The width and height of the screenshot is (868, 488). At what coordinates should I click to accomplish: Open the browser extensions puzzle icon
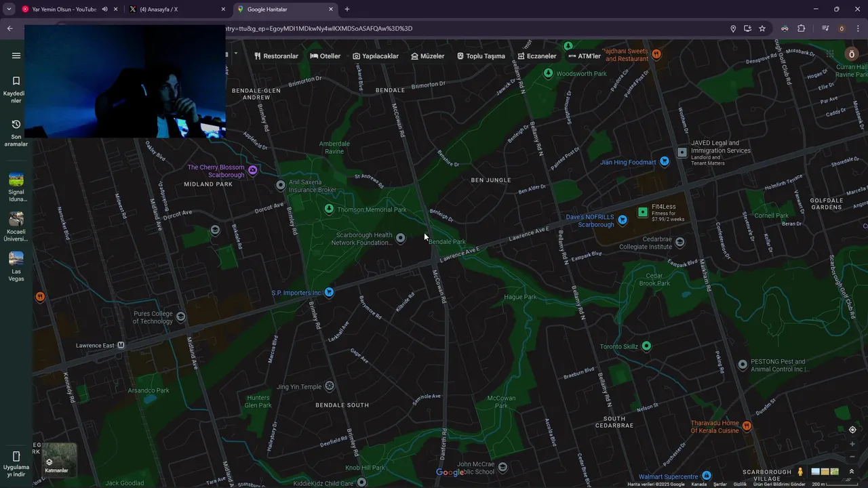point(801,28)
